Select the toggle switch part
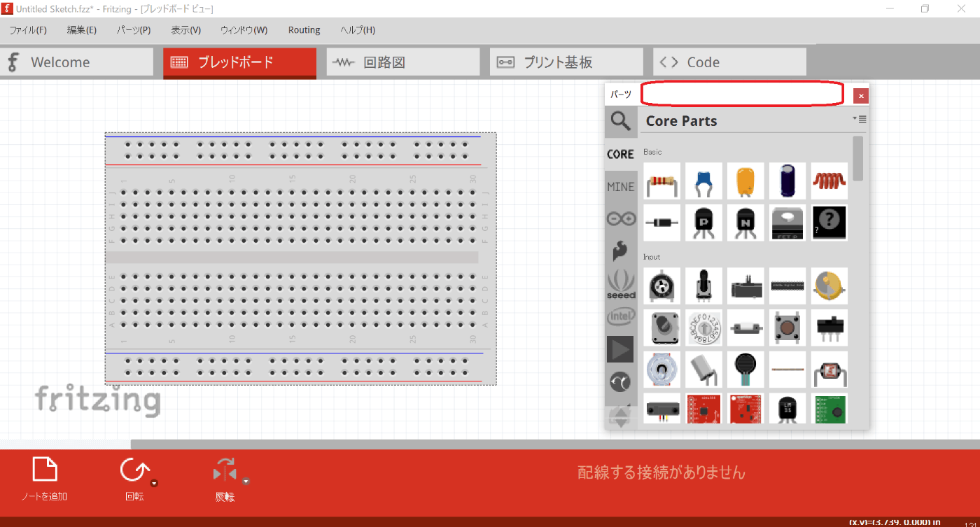 [661, 328]
